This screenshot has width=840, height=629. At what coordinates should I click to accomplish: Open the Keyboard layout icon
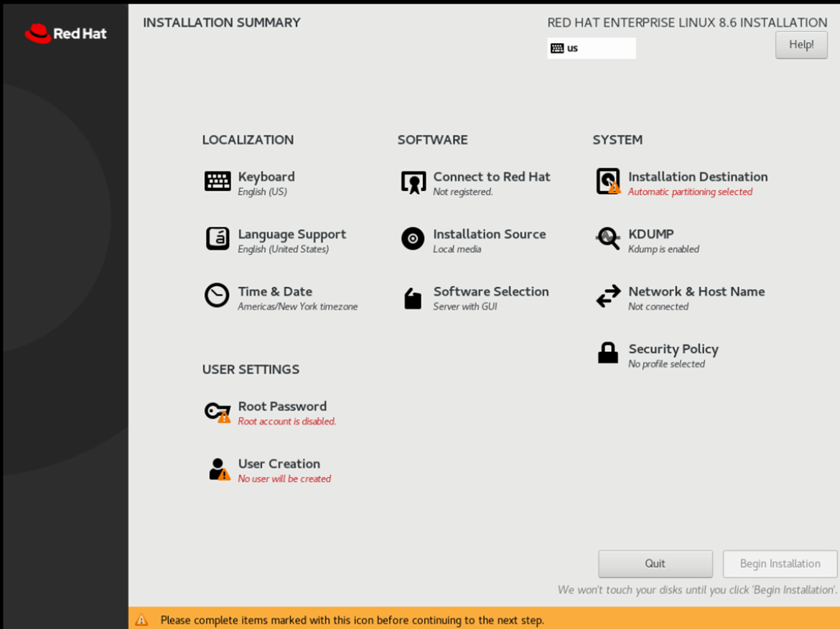pyautogui.click(x=218, y=181)
